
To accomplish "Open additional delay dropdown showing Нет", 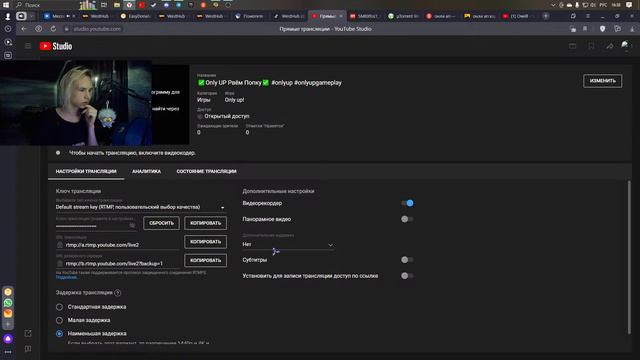I will pos(288,244).
